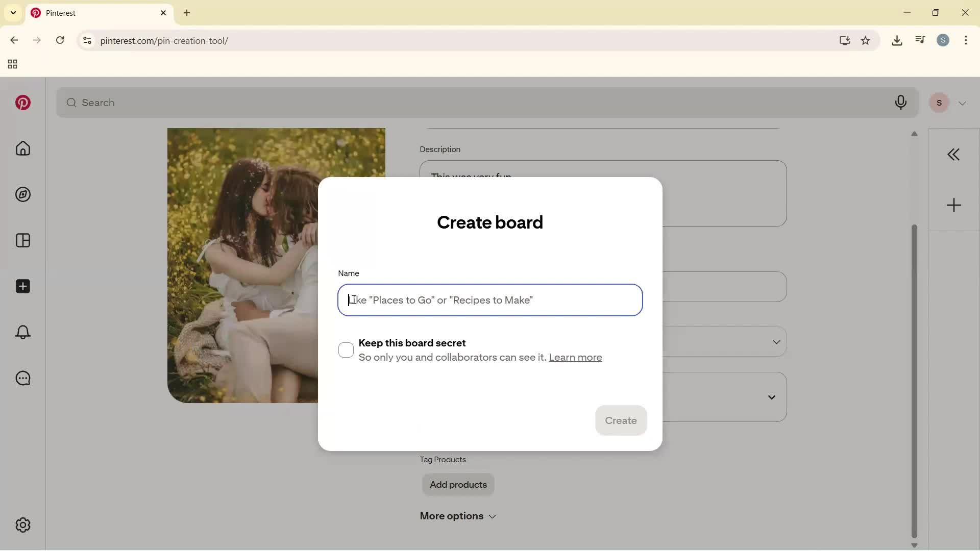The width and height of the screenshot is (980, 551).
Task: Click inside the board Name field
Action: coord(489,300)
